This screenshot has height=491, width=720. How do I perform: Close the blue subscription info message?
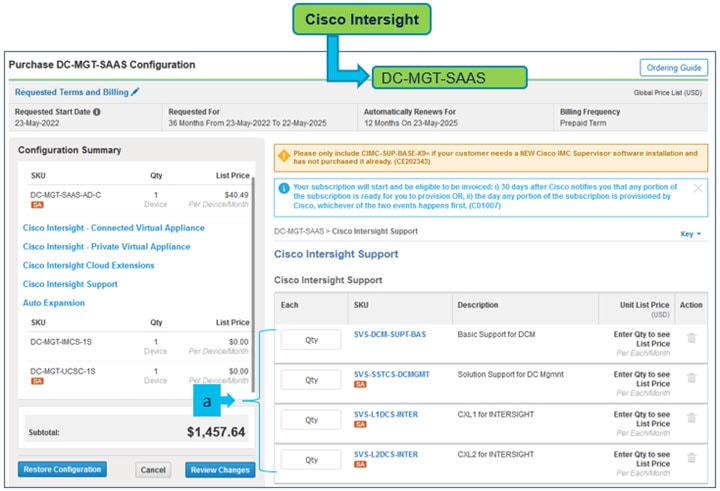point(698,188)
